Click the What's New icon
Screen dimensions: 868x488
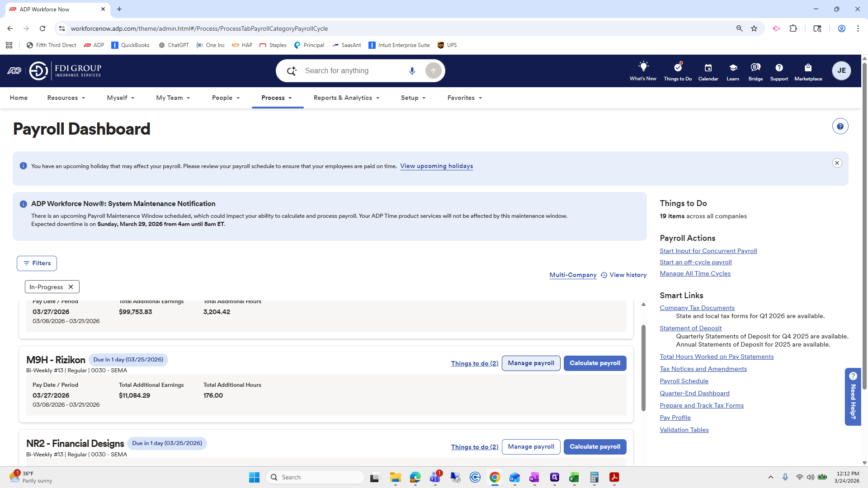(x=643, y=70)
